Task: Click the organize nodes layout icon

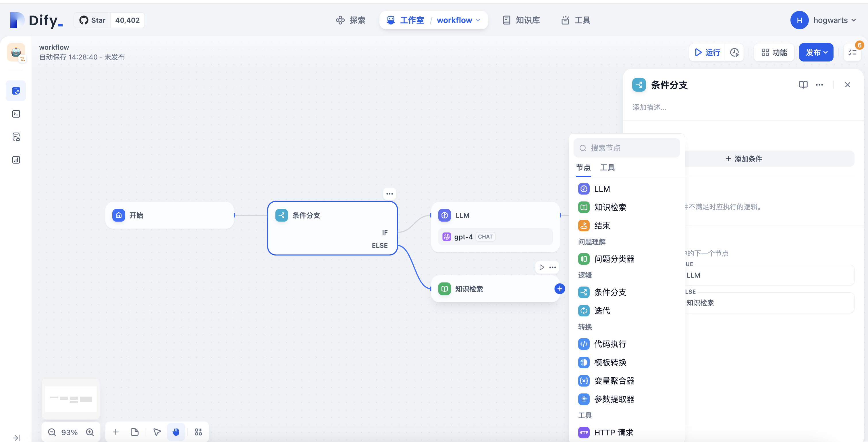Action: [x=198, y=432]
